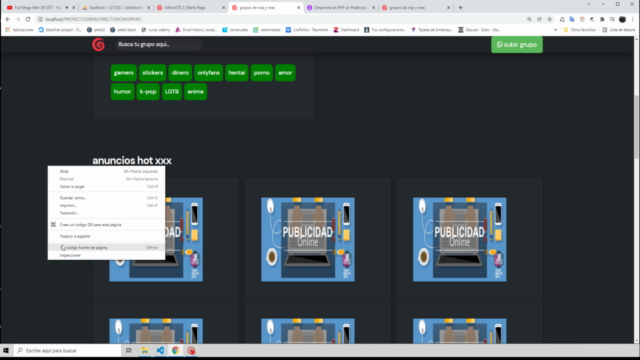This screenshot has height=360, width=640.
Task: Close the localhost 127.0.0.1 phpMyAdmin tab
Action: (x=149, y=7)
